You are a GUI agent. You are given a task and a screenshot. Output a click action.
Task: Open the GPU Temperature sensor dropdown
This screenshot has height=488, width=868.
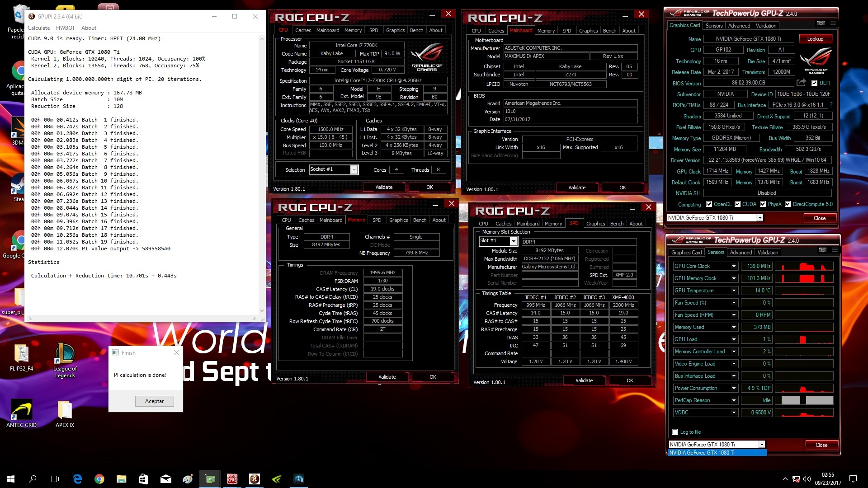click(734, 291)
